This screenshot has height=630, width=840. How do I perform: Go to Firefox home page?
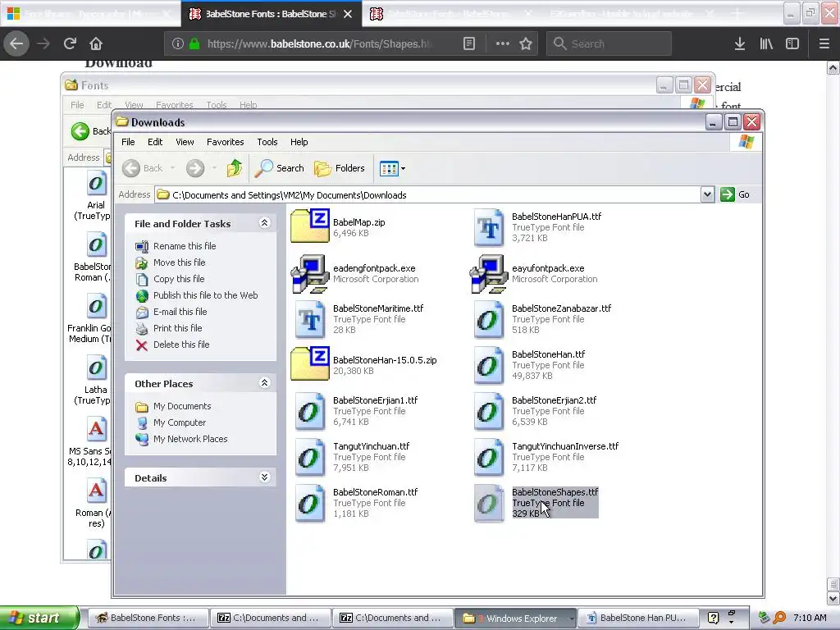tap(96, 43)
